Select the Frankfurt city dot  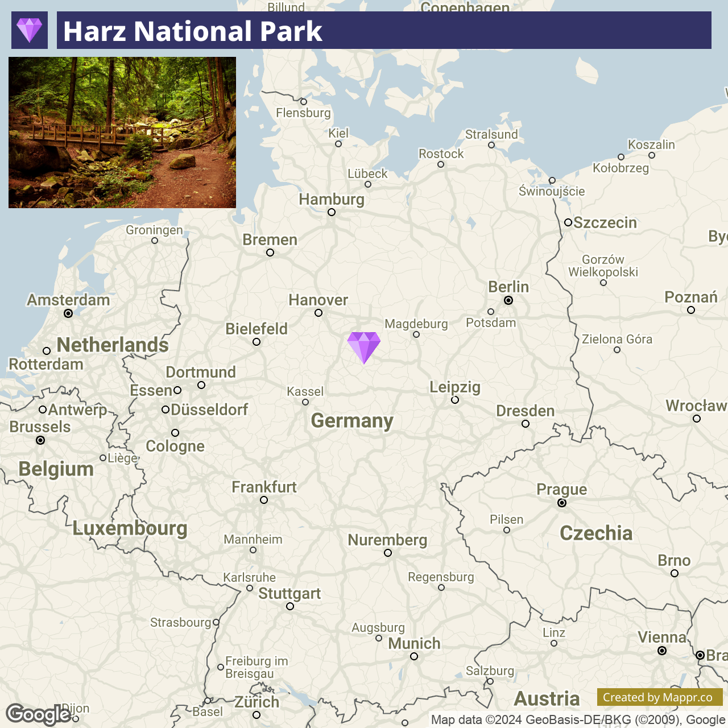click(264, 500)
